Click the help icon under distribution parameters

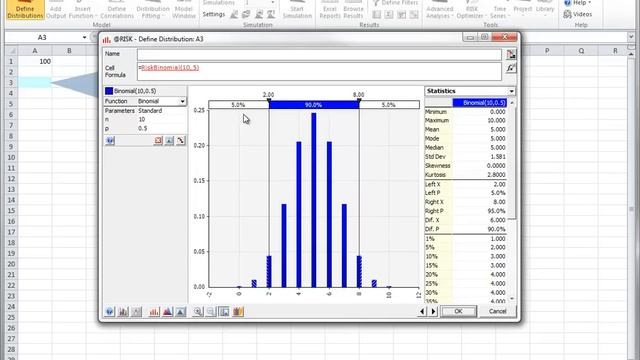[110, 141]
